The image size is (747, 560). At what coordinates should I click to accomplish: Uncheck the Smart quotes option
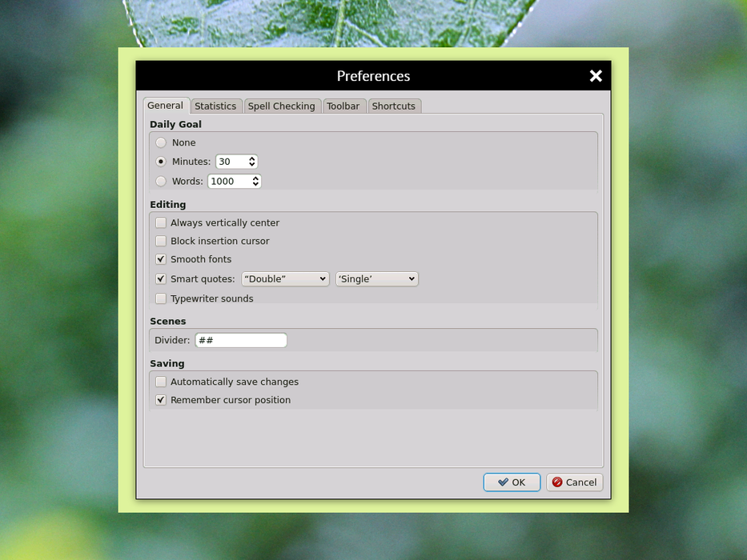point(161,279)
